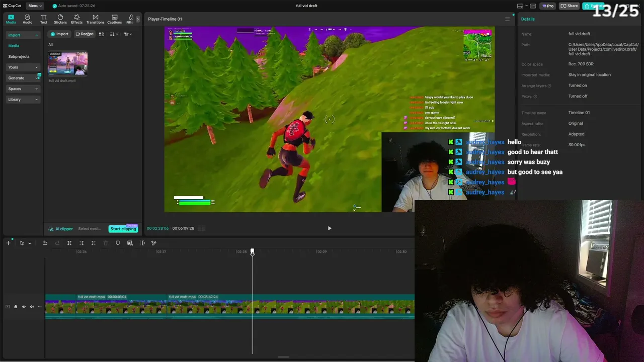The height and width of the screenshot is (362, 644).
Task: Click the "Rec. 709 SDR" color space value
Action: pos(581,64)
